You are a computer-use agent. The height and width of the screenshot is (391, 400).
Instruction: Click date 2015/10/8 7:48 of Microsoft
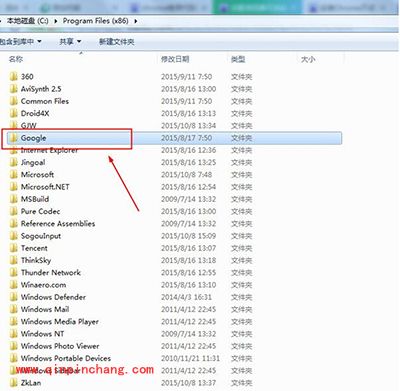pyautogui.click(x=186, y=175)
